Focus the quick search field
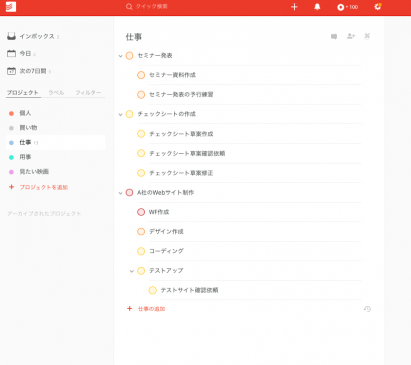 click(151, 7)
